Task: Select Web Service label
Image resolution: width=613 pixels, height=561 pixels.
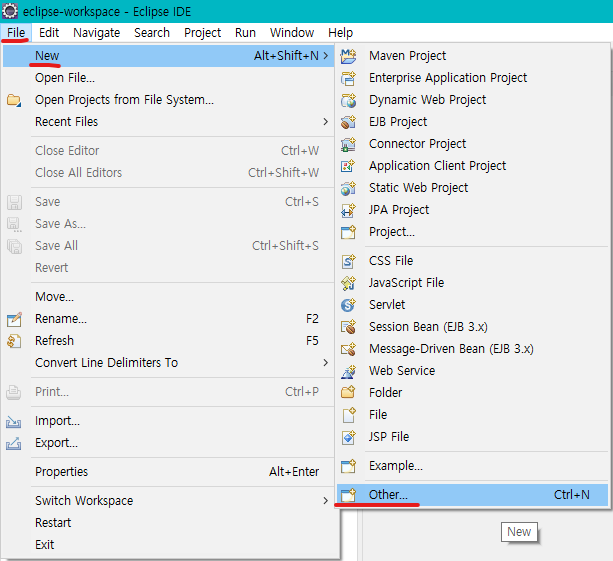Action: [402, 371]
